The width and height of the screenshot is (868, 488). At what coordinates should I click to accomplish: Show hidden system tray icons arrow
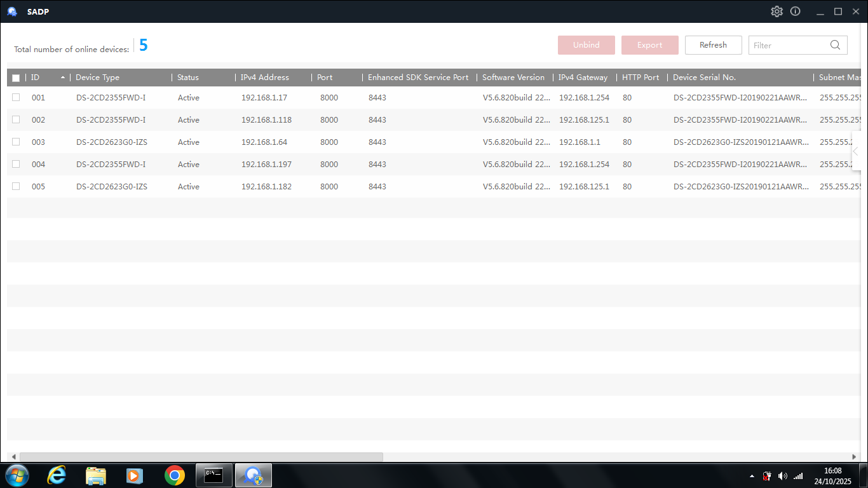752,476
